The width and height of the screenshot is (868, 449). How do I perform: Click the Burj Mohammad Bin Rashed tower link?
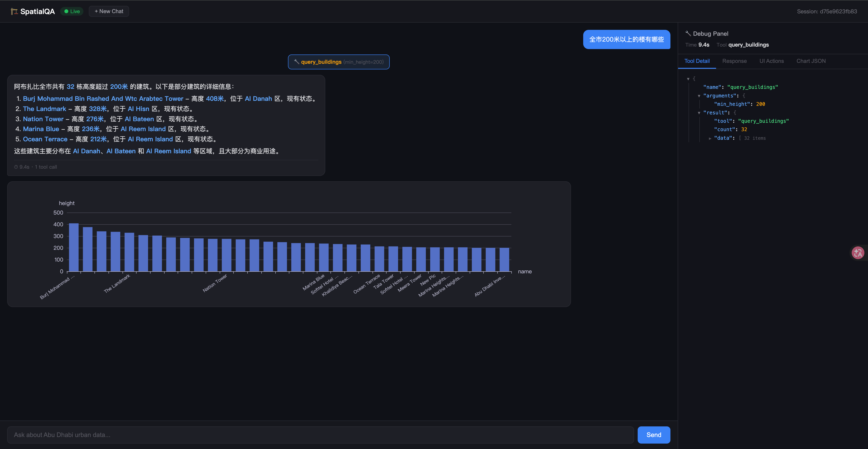pyautogui.click(x=103, y=99)
